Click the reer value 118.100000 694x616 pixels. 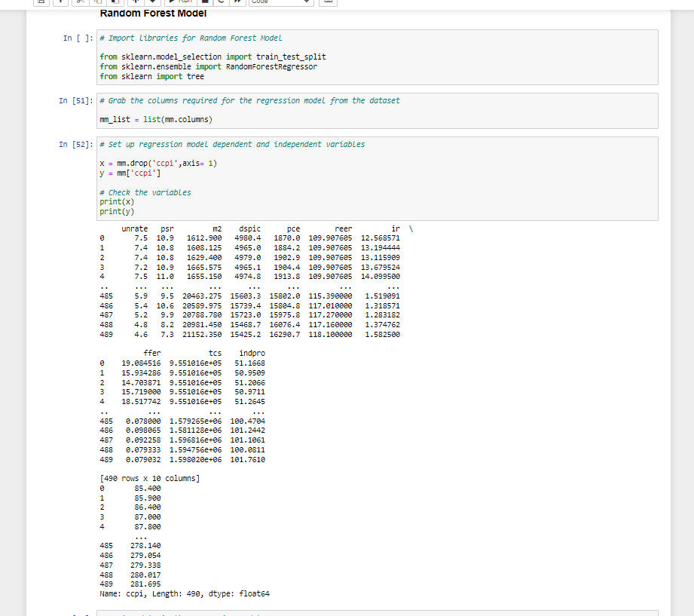tap(331, 335)
